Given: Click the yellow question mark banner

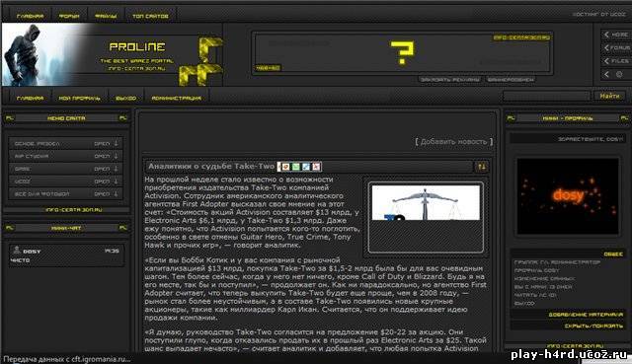Looking at the screenshot, I should tap(402, 52).
